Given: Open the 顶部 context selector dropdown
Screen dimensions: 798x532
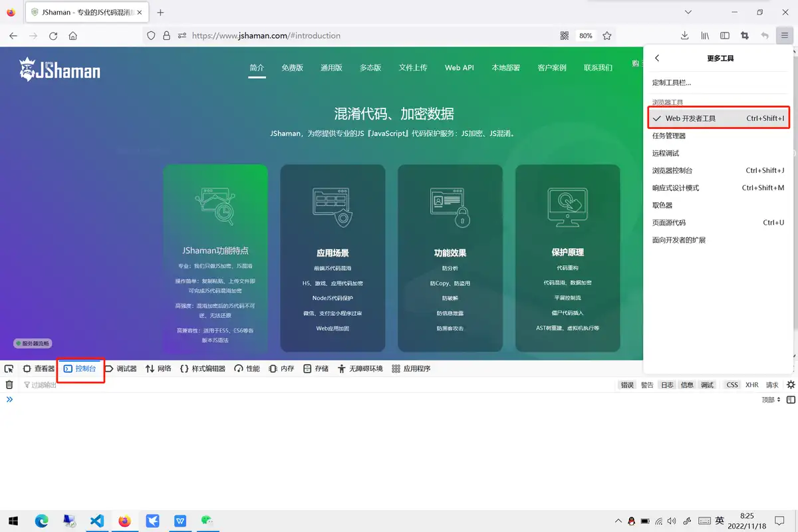Looking at the screenshot, I should click(771, 400).
